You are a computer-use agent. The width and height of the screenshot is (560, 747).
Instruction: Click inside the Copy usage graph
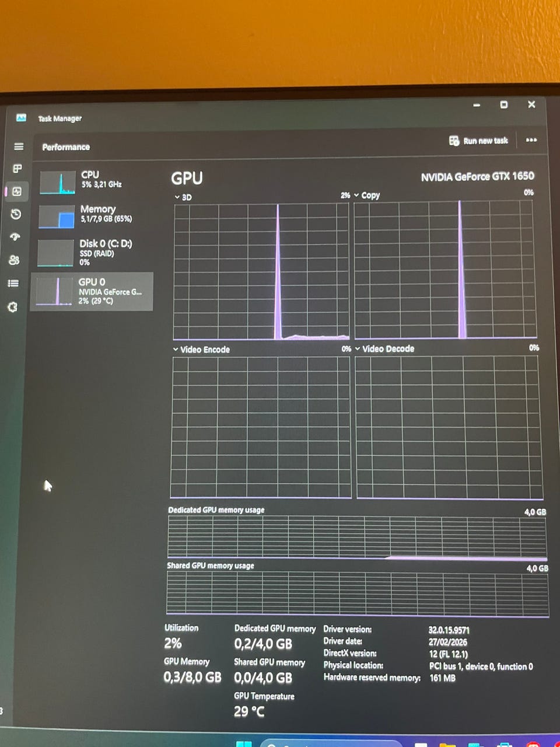(x=444, y=270)
